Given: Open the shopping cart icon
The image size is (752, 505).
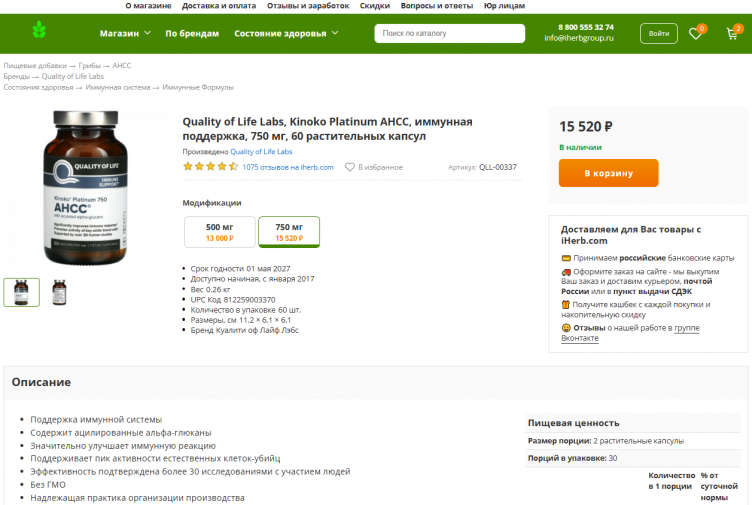Looking at the screenshot, I should point(732,33).
